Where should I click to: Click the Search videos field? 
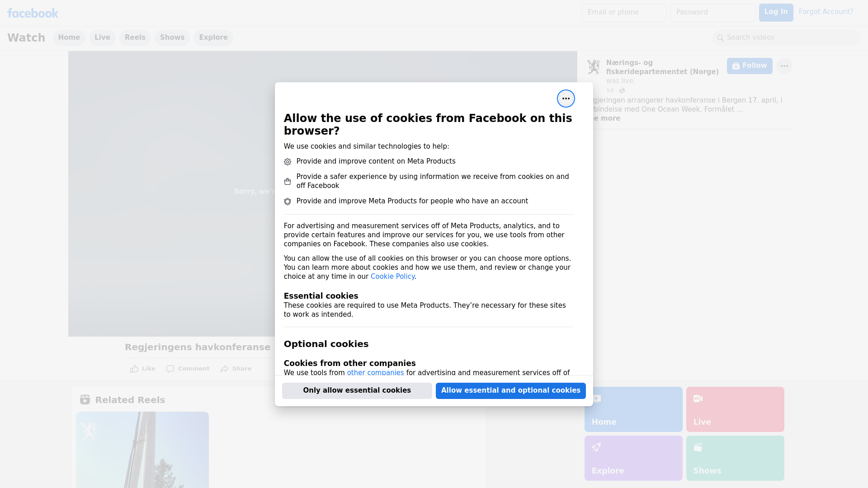(x=787, y=38)
